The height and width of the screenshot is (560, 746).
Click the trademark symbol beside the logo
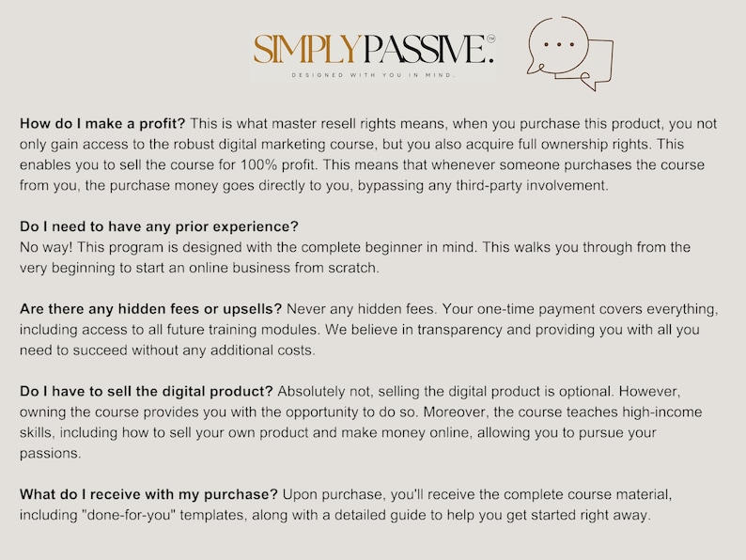490,39
